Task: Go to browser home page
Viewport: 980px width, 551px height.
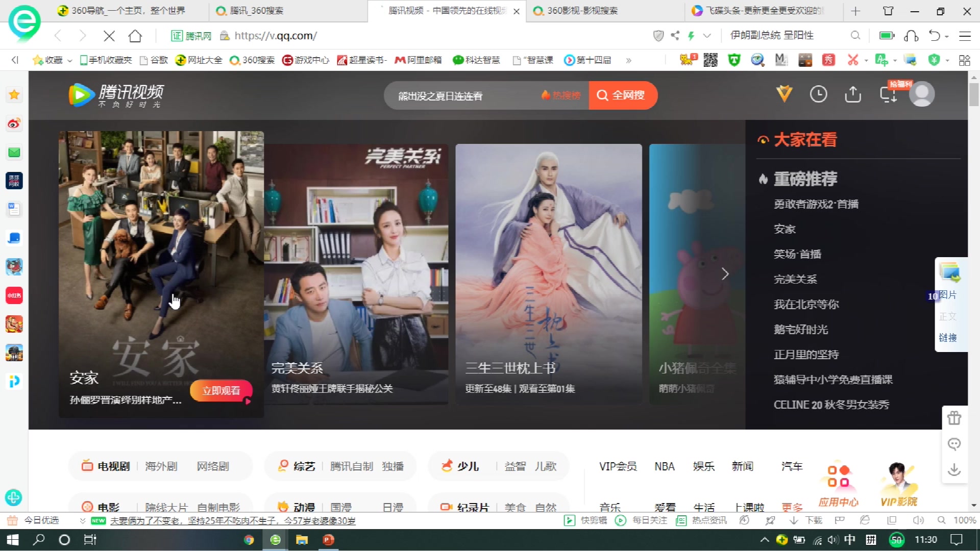Action: pyautogui.click(x=135, y=36)
